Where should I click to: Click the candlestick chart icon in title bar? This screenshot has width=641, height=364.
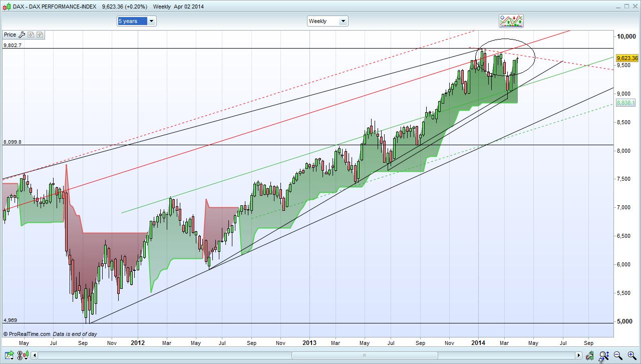click(x=7, y=7)
